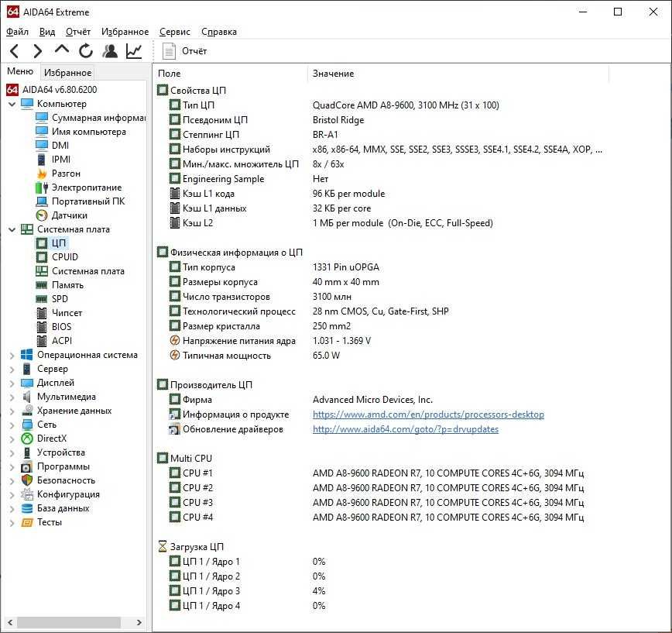
Task: Click the Back navigation arrow
Action: pyautogui.click(x=14, y=51)
